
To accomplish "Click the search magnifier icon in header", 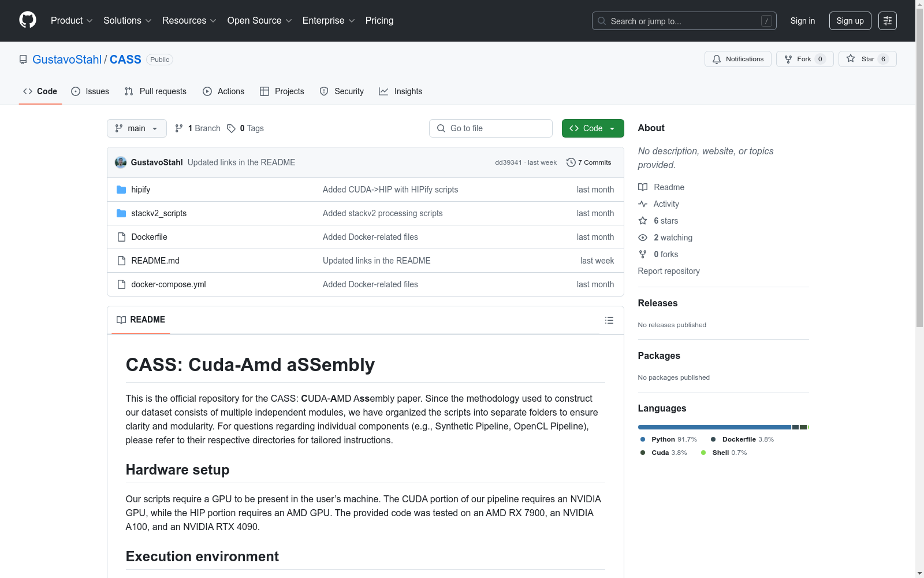I will click(x=602, y=21).
